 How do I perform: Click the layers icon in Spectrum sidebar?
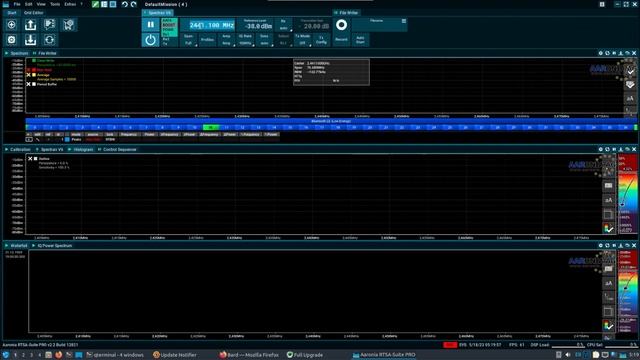click(630, 85)
